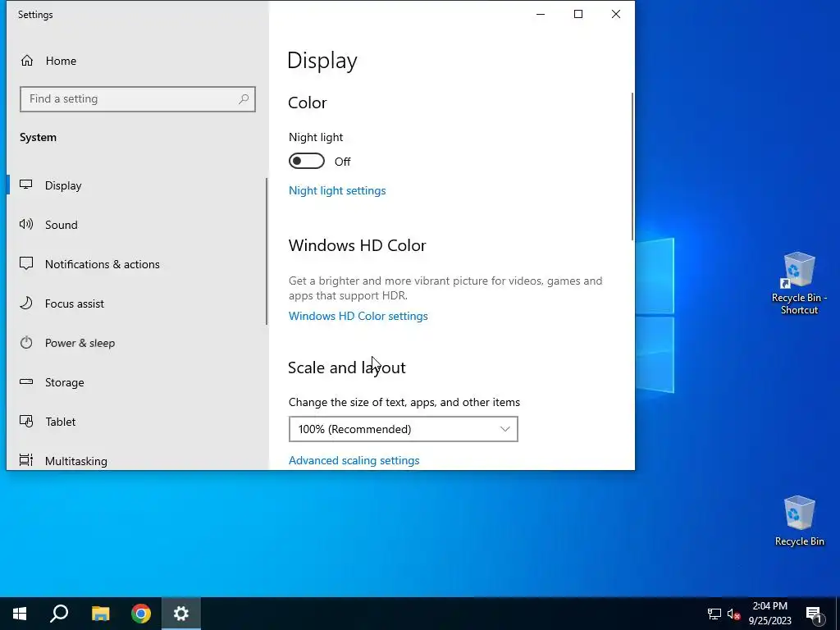The width and height of the screenshot is (840, 630).
Task: Open Power & sleep settings
Action: click(136, 343)
